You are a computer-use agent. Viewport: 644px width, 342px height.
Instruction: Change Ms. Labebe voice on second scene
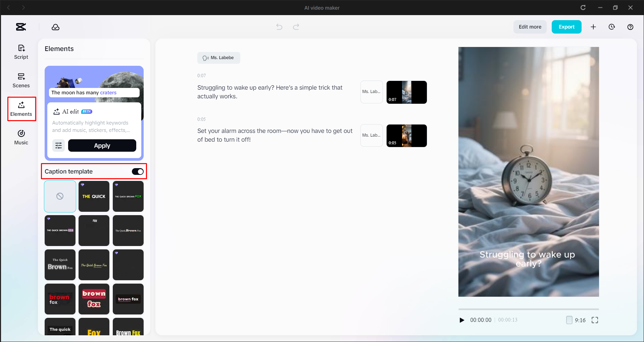[371, 135]
